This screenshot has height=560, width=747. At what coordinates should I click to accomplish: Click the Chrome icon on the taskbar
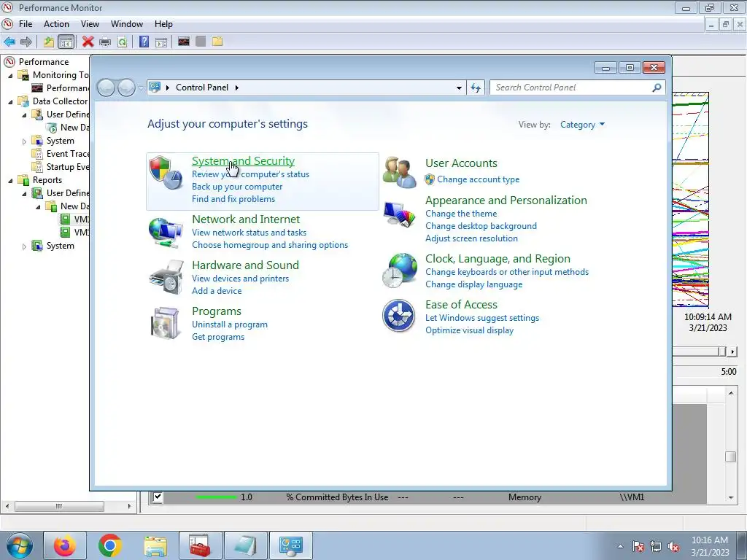109,545
